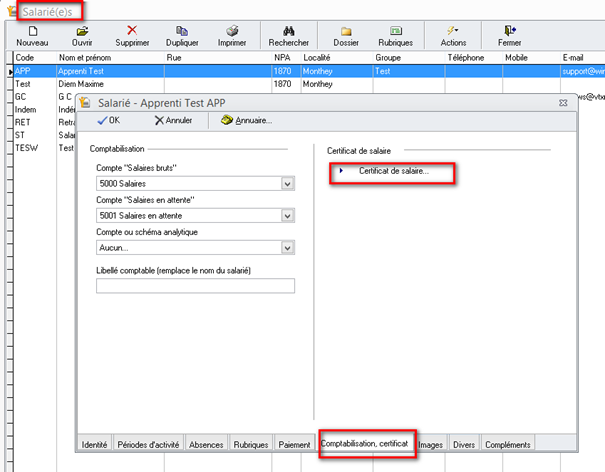This screenshot has height=472, width=605.
Task: Click the Dupliquer toolbar icon
Action: [x=181, y=31]
